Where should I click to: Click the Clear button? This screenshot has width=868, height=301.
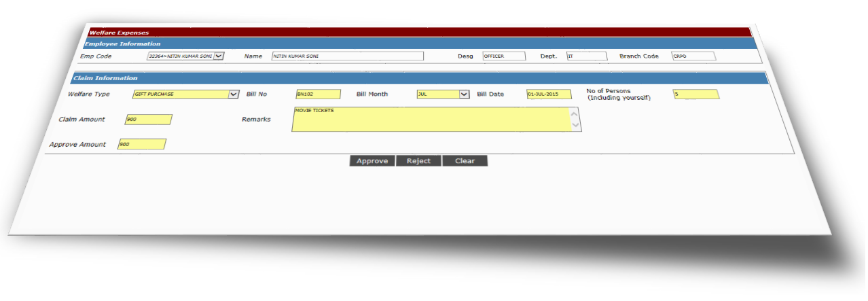click(465, 161)
